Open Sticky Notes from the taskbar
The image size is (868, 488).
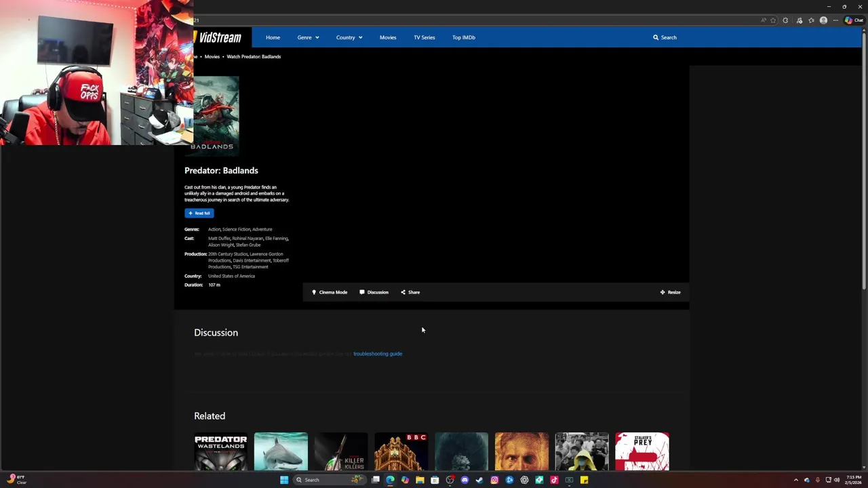584,480
